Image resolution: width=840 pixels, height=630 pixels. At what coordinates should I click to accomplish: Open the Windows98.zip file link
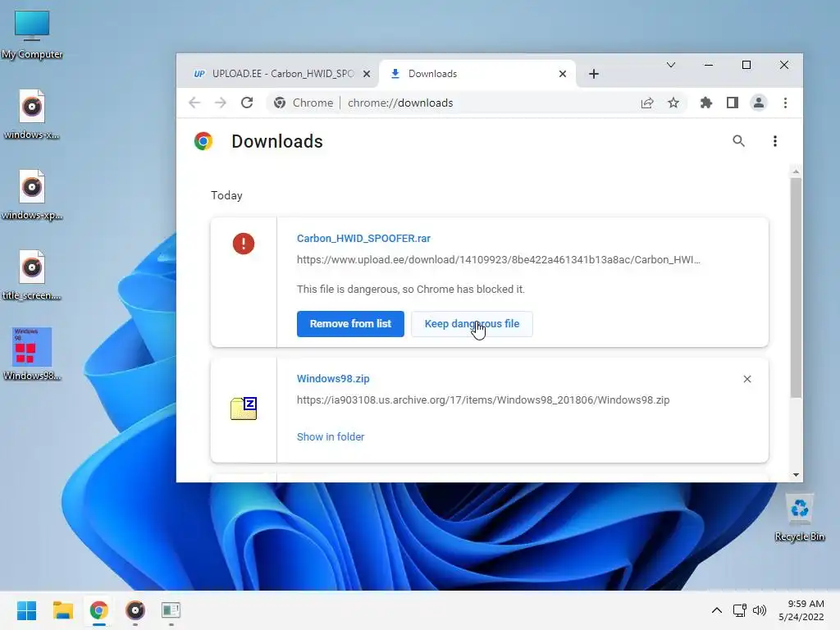[x=333, y=379]
